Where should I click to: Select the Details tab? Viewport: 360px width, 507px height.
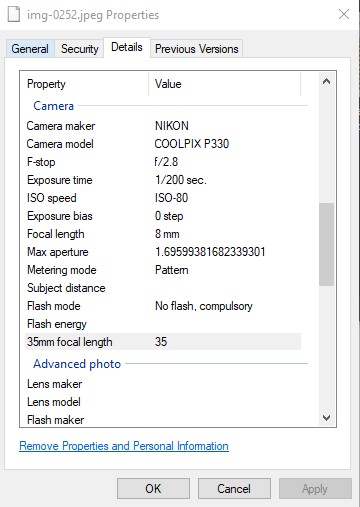click(127, 47)
